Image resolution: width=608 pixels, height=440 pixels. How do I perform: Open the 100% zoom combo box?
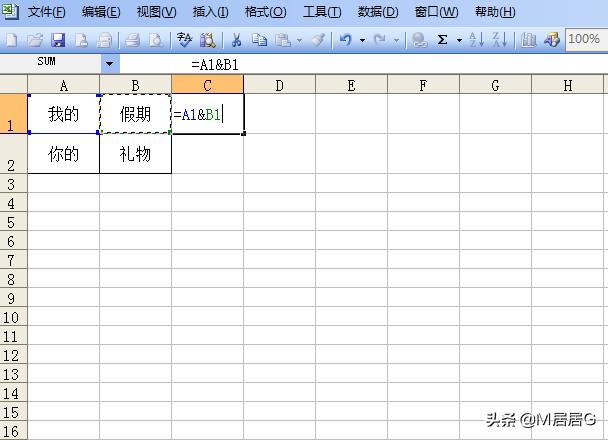pyautogui.click(x=587, y=39)
